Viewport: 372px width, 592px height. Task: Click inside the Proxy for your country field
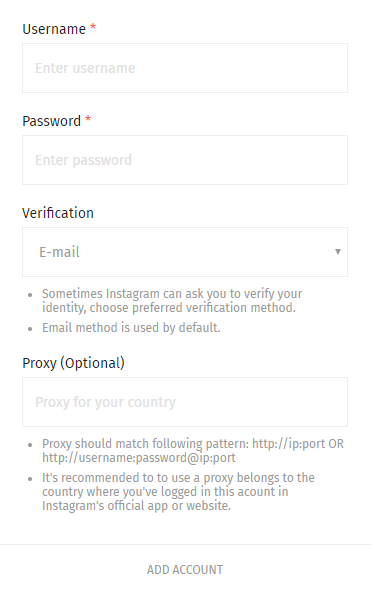click(185, 402)
